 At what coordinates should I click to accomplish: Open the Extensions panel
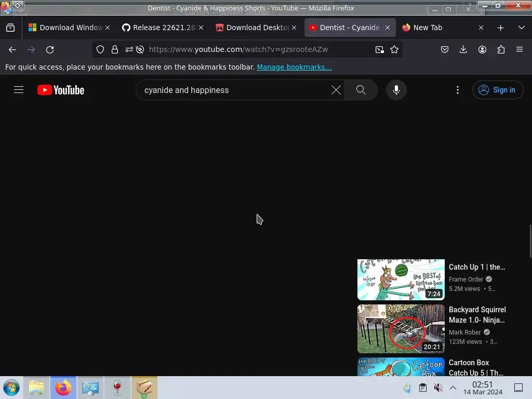coord(501,49)
